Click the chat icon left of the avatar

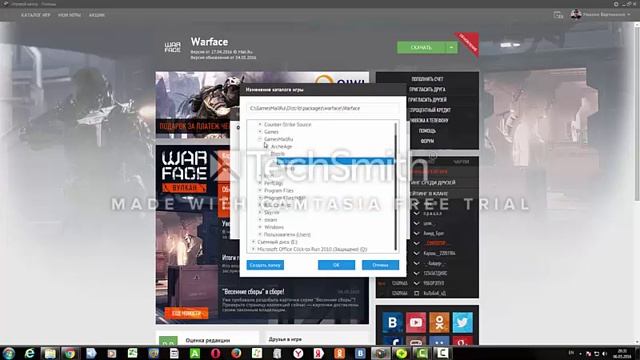coord(558,15)
